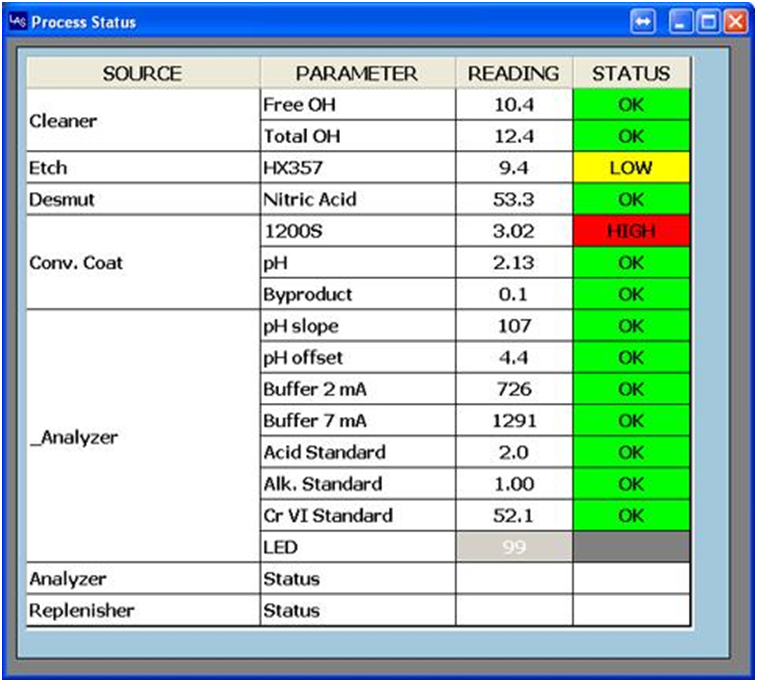757x682 pixels.
Task: Click the red HIGH status cell
Action: pos(631,231)
